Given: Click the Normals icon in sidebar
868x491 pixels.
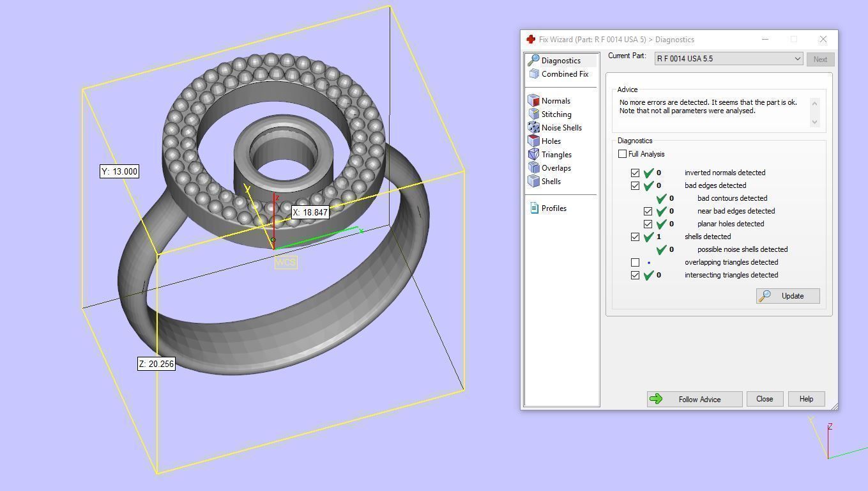Looking at the screenshot, I should (x=534, y=101).
